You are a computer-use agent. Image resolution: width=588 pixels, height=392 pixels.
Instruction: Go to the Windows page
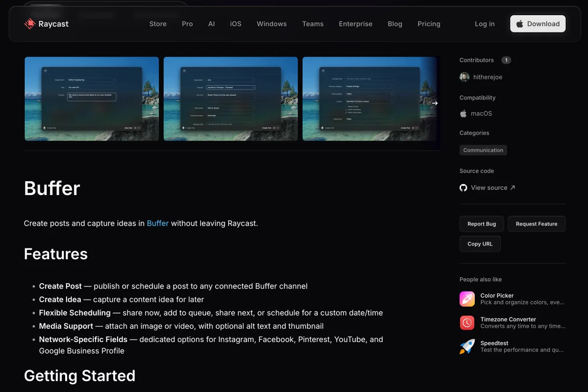click(271, 24)
